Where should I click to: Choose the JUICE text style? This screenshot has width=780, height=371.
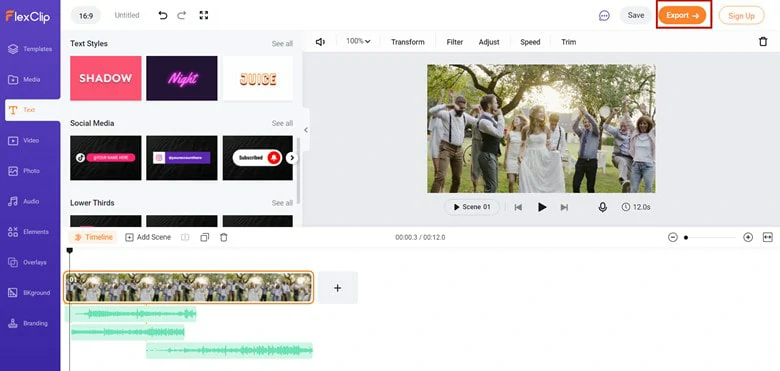click(x=258, y=78)
